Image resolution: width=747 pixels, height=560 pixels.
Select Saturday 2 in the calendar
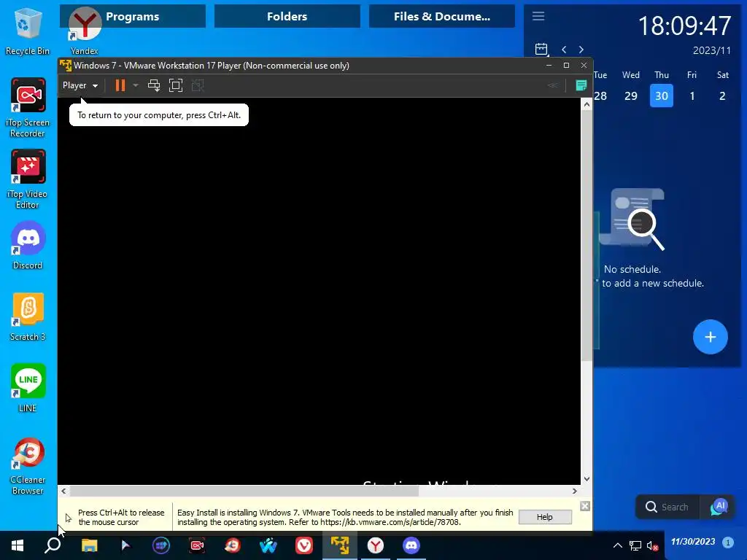722,96
